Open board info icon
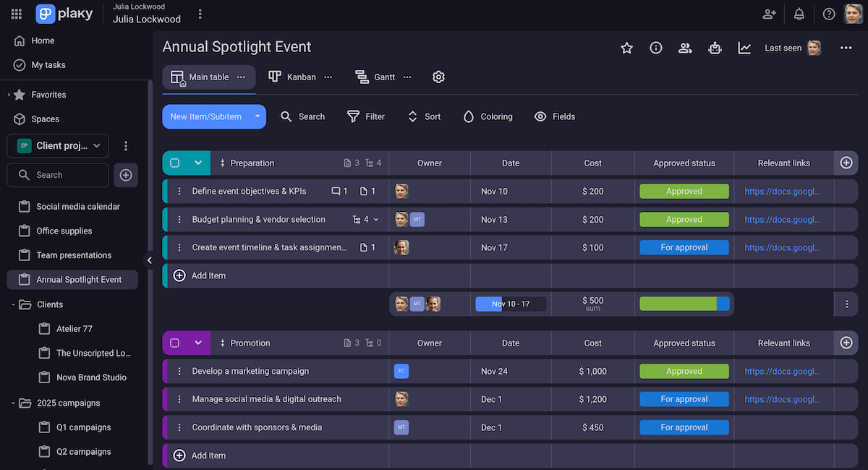Viewport: 868px width, 470px height. pyautogui.click(x=656, y=48)
